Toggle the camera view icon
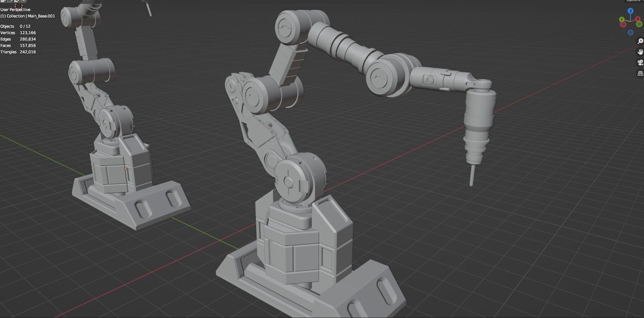 click(640, 63)
